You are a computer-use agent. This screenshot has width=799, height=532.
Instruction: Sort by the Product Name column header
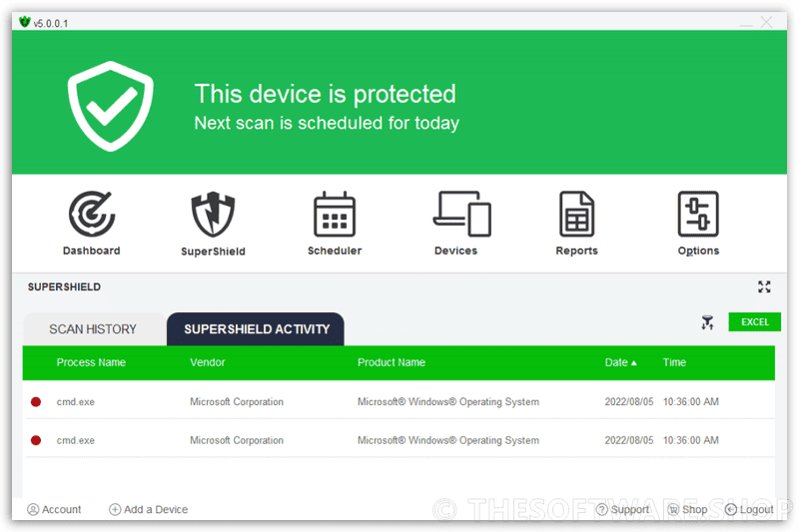click(x=392, y=362)
